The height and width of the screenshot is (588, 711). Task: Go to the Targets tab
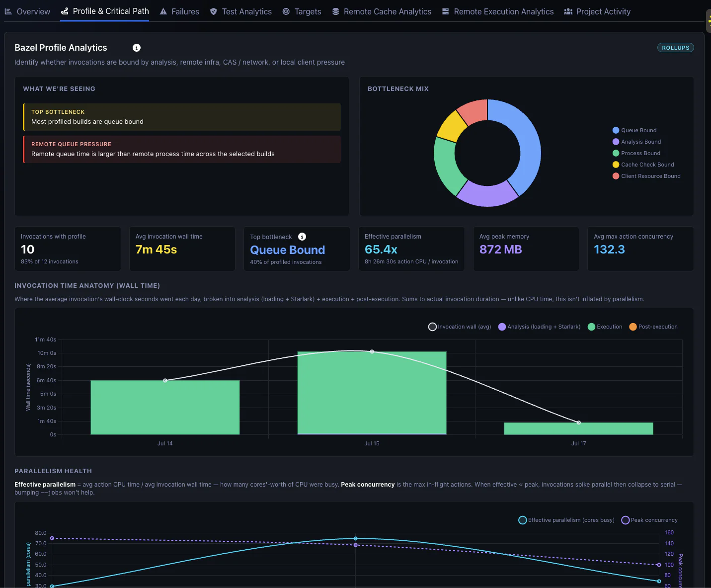point(302,11)
